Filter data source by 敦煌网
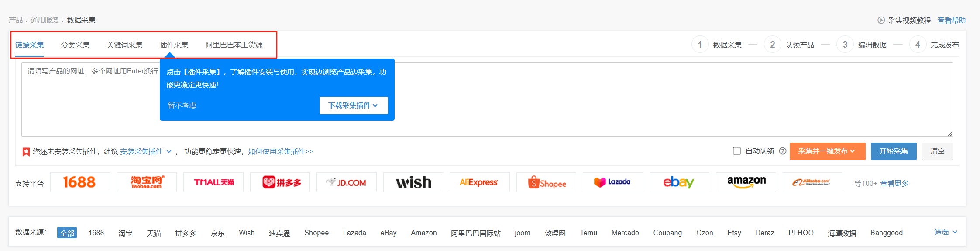The height and width of the screenshot is (251, 980). (x=555, y=233)
